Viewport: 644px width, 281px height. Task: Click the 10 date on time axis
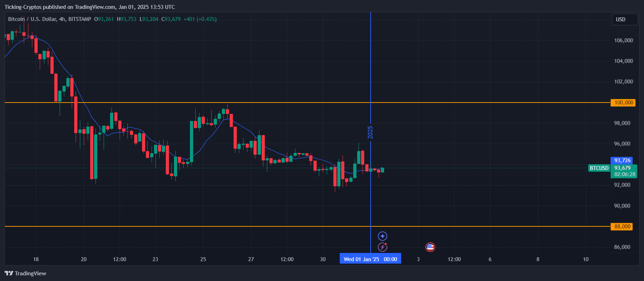[x=586, y=259]
